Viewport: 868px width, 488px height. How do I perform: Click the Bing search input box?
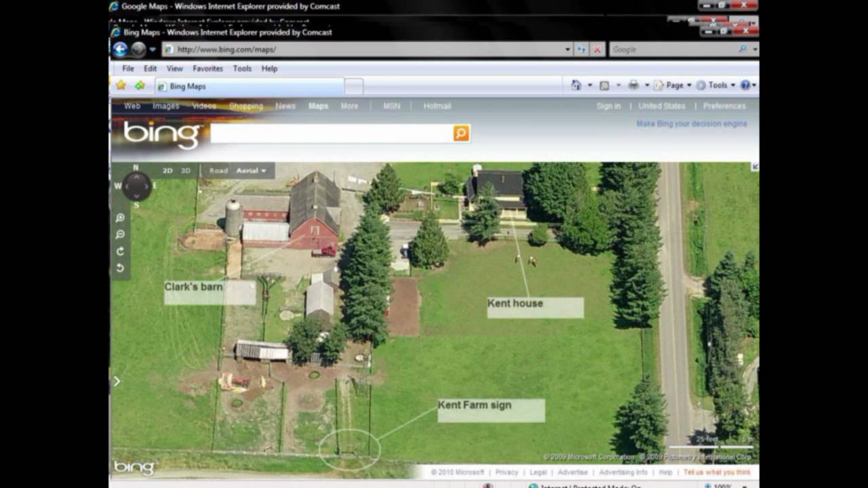[x=332, y=133]
